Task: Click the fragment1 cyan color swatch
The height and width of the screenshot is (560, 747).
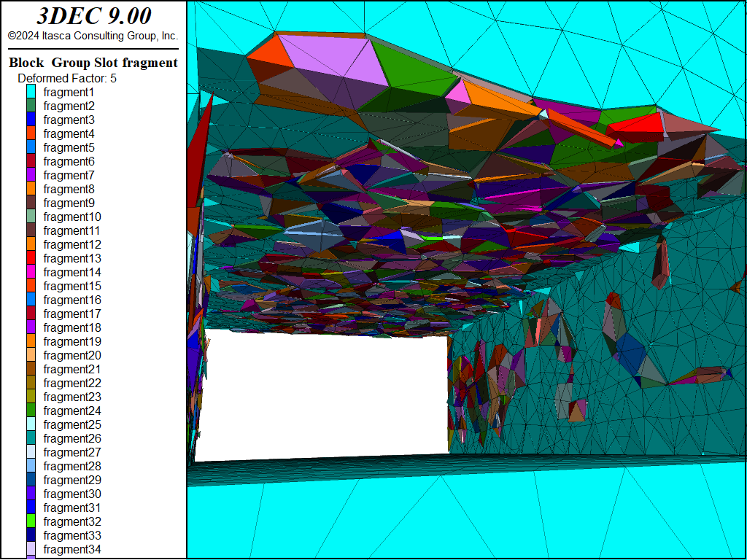Action: [x=31, y=93]
